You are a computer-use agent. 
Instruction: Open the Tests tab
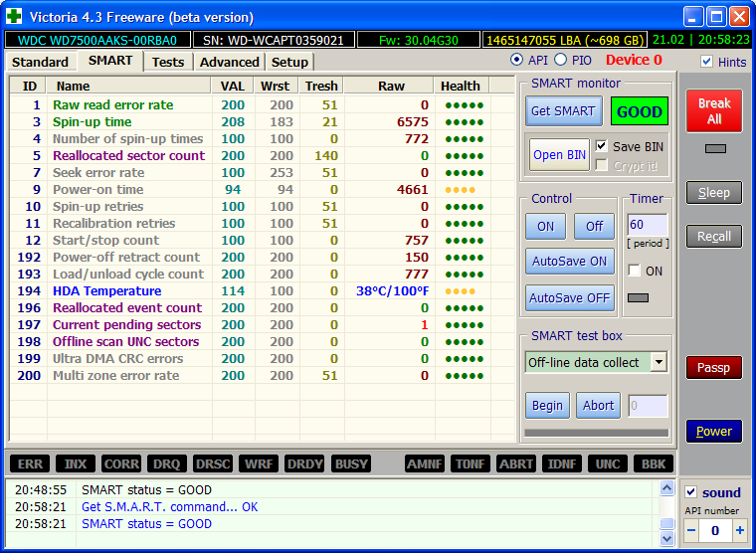click(x=168, y=62)
